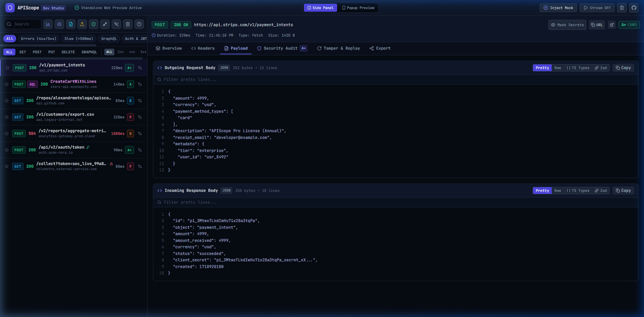Viewport: 644px width, 317px height.
Task: Open the Overview tab
Action: tap(169, 48)
